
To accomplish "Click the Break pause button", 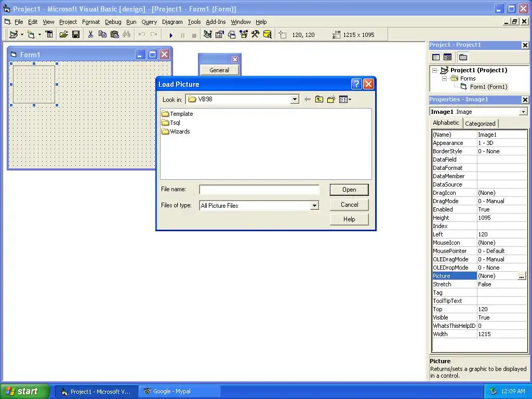I will coord(183,35).
